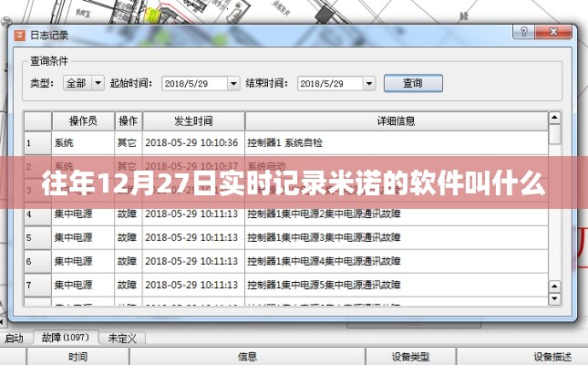
Task: Click the 日志记录 window title icon
Action: [x=19, y=35]
